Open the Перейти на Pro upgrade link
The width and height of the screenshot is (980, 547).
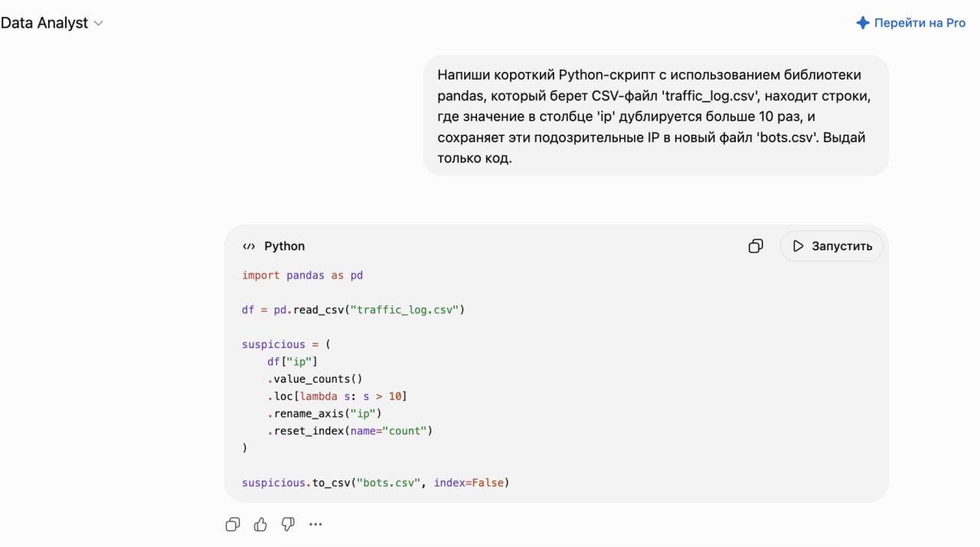coord(911,23)
